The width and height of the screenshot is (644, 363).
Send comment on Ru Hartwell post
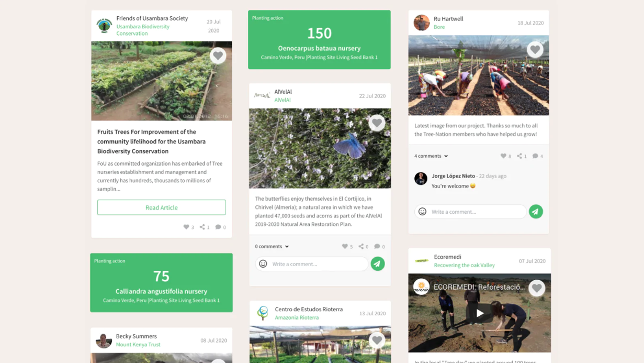point(536,212)
